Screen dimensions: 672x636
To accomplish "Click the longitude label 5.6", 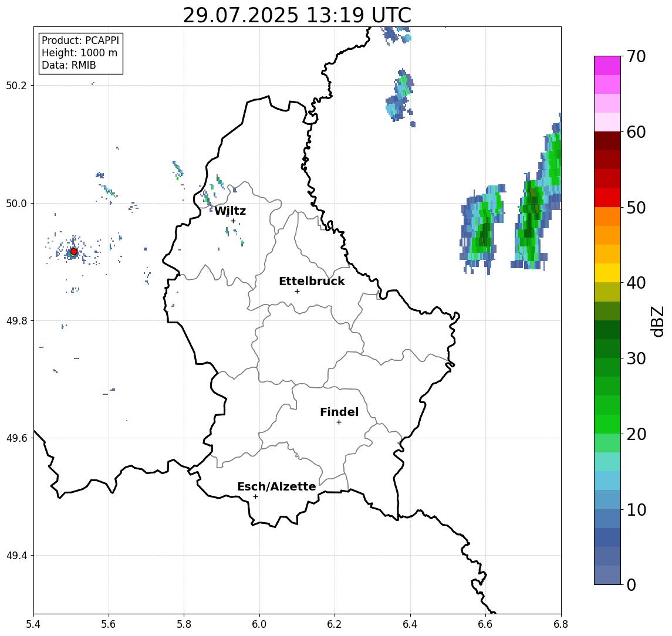I will pyautogui.click(x=109, y=624).
